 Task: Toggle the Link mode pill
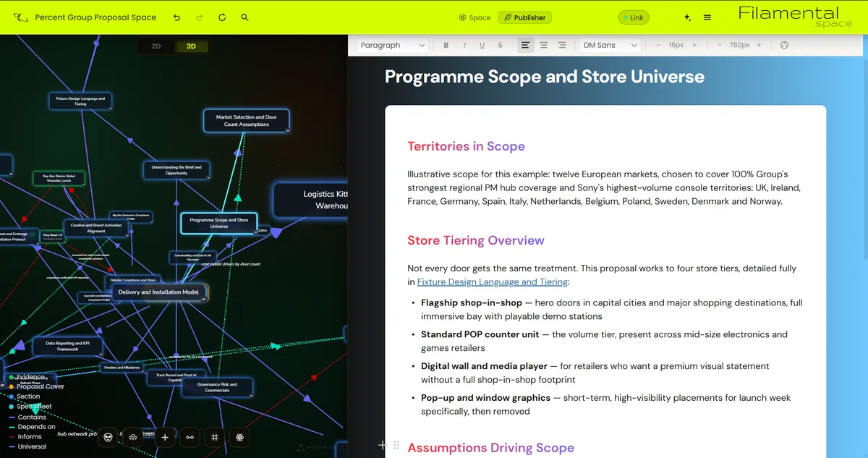634,17
